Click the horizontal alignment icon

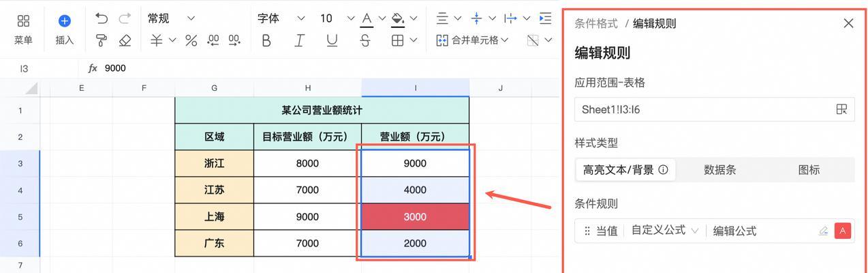click(x=442, y=19)
